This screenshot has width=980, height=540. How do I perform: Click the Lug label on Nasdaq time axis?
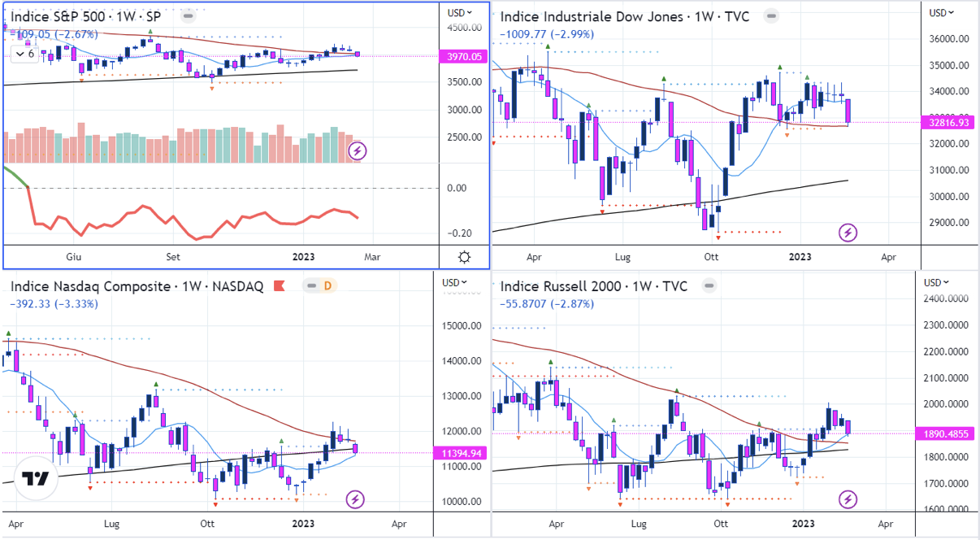(112, 526)
